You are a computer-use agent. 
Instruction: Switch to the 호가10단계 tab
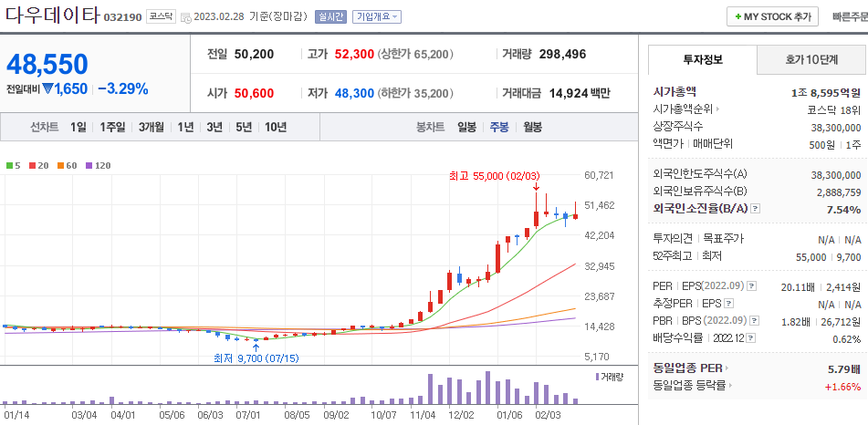click(811, 60)
